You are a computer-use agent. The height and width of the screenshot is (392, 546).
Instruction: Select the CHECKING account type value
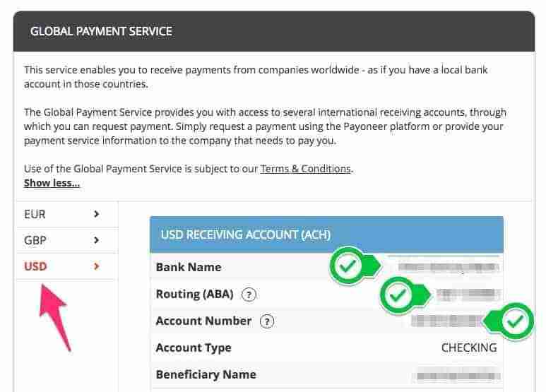469,348
